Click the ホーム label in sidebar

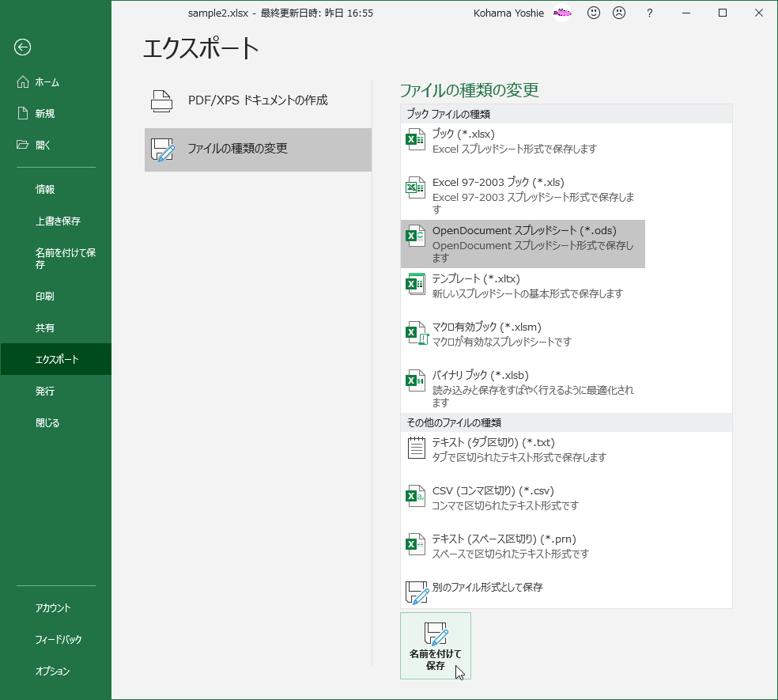click(47, 82)
